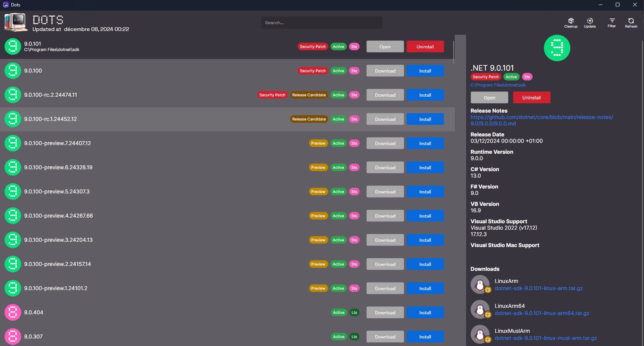Click the Active tag on 8.0.307 row
The height and width of the screenshot is (346, 644).
point(338,337)
